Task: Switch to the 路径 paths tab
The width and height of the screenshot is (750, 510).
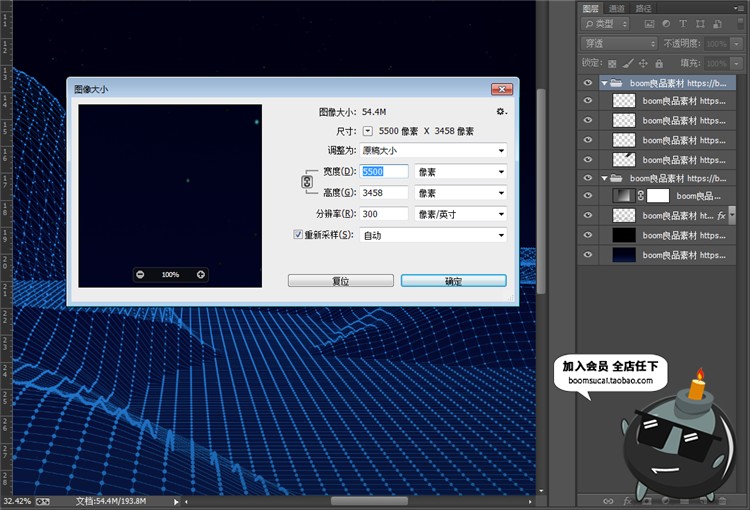Action: click(x=643, y=8)
